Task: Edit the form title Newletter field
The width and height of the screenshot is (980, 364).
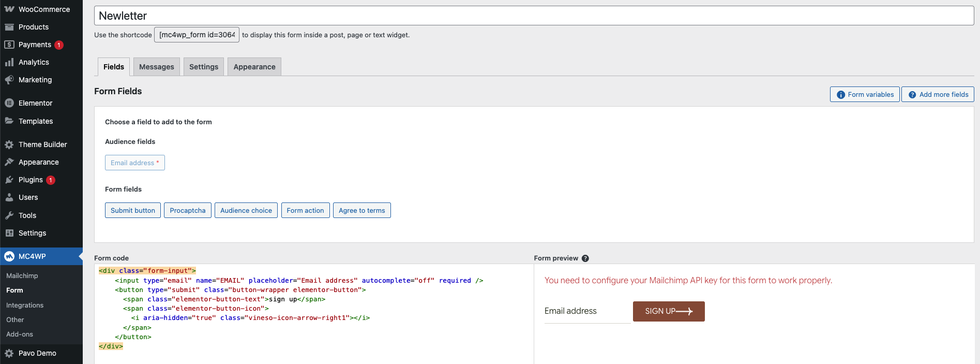Action: [x=534, y=16]
